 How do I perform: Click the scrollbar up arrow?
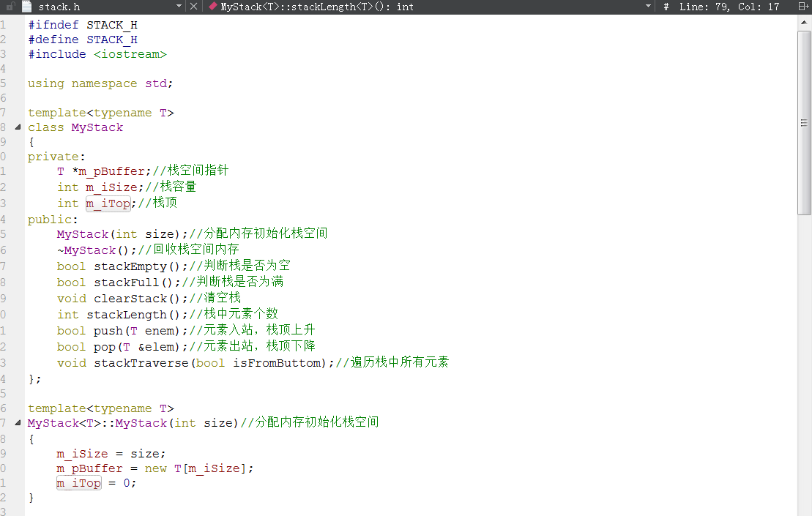coord(805,22)
